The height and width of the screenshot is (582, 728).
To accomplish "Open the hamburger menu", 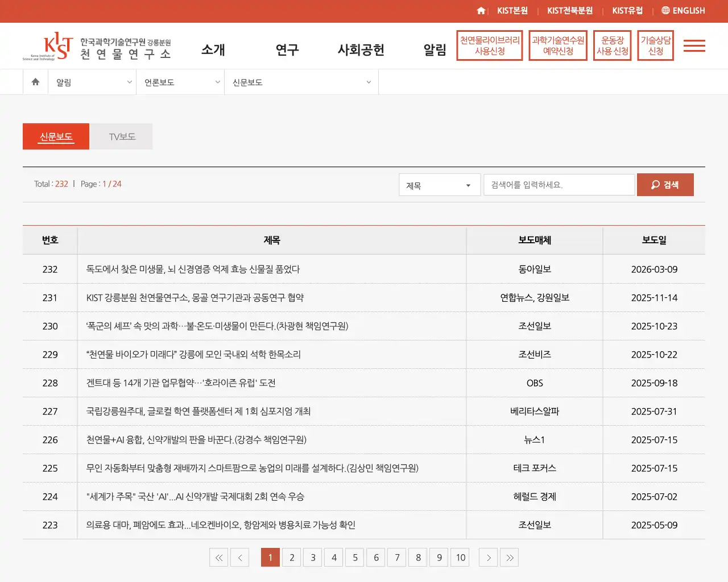I will pyautogui.click(x=694, y=45).
